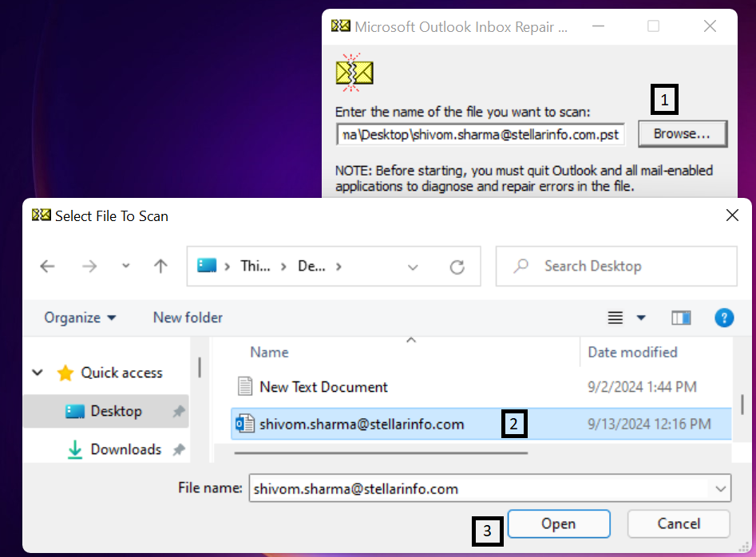Click the Back arrow in file dialog
The height and width of the screenshot is (557, 756).
[47, 266]
